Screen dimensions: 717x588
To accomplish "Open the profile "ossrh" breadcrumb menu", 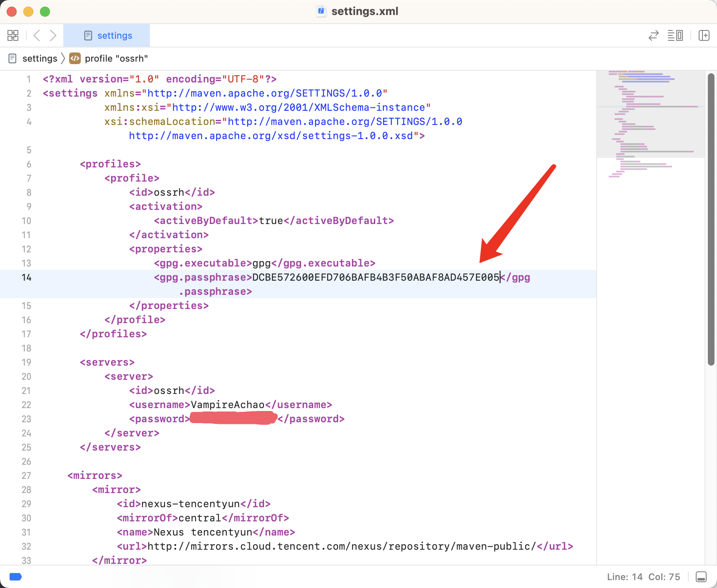I will click(116, 59).
